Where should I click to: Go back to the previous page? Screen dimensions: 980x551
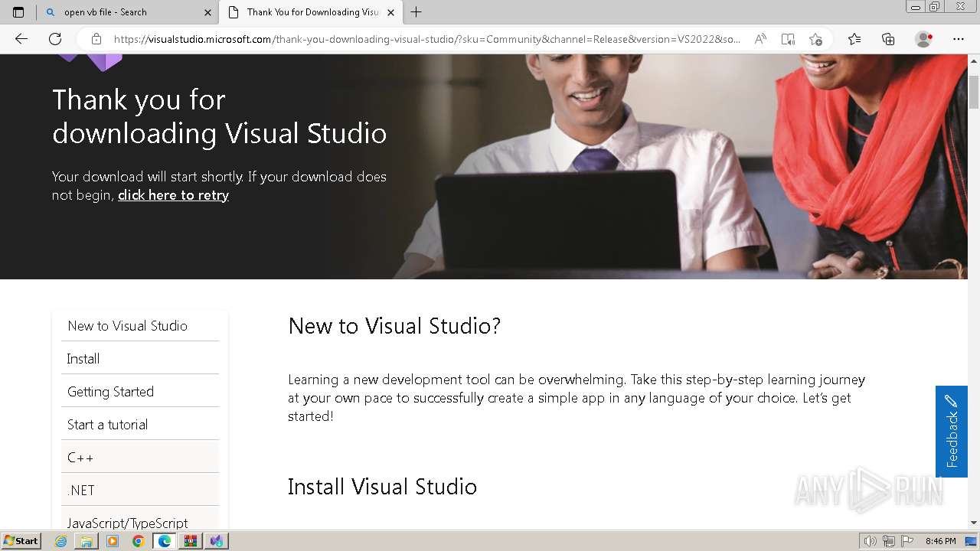(21, 39)
